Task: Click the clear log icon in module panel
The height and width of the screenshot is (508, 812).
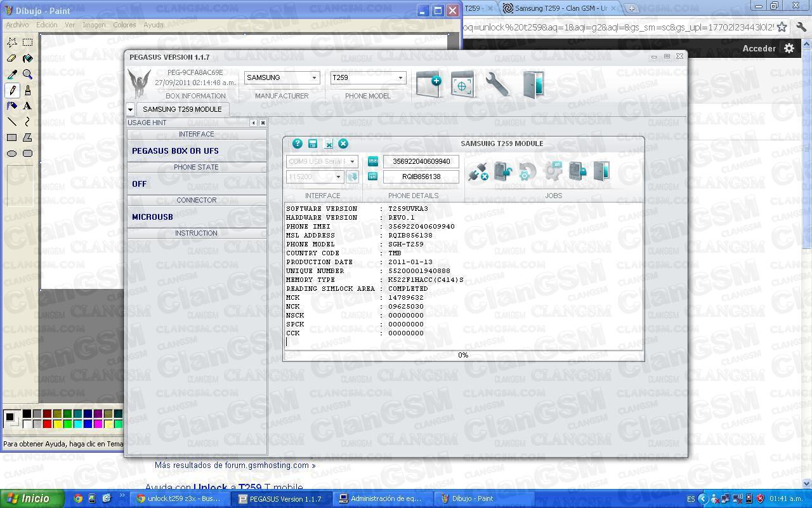Action: point(329,144)
